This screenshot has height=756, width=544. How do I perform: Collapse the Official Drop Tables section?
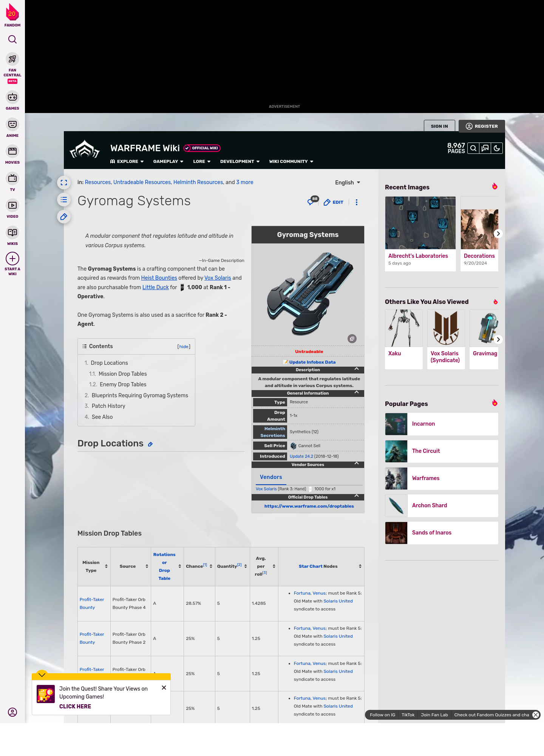point(308,497)
